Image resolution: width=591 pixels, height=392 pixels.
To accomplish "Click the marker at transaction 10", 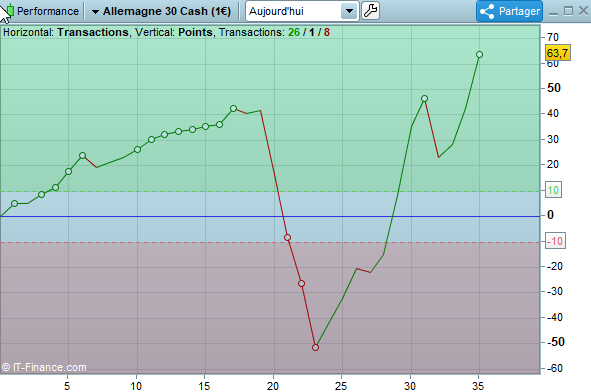I will pos(137,150).
